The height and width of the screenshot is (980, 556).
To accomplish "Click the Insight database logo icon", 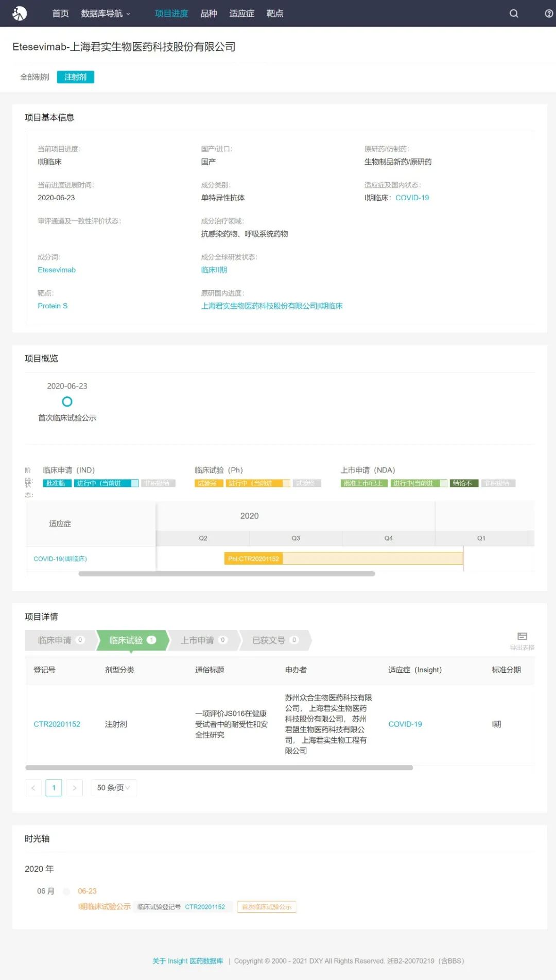I will pos(20,13).
